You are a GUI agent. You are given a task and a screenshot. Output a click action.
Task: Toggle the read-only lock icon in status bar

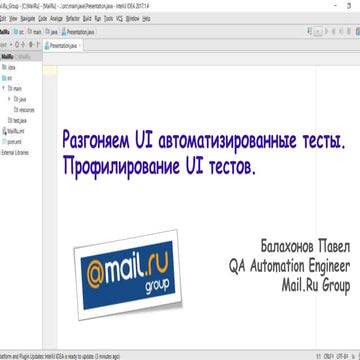click(x=352, y=357)
